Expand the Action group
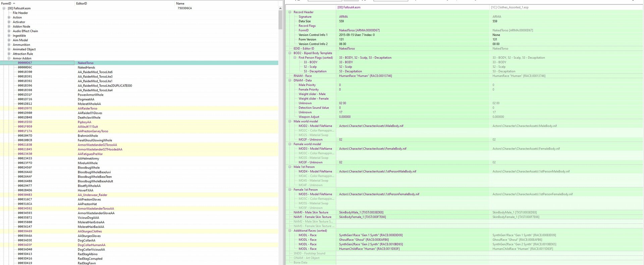 point(9,17)
